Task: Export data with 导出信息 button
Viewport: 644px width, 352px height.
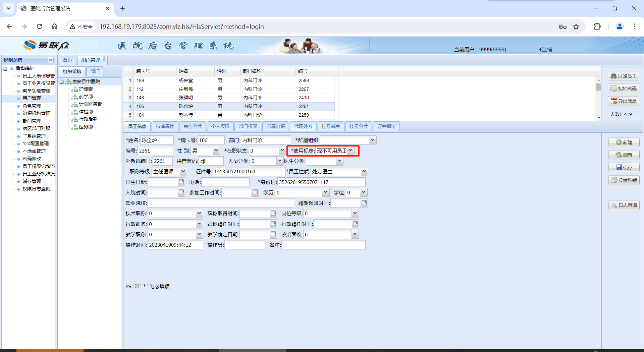Action: coord(624,101)
